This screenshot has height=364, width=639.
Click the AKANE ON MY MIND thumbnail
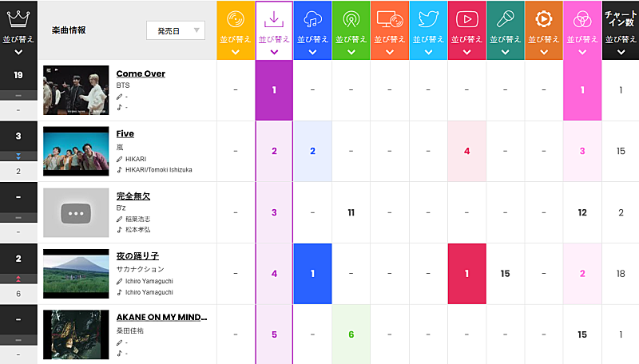pos(76,334)
